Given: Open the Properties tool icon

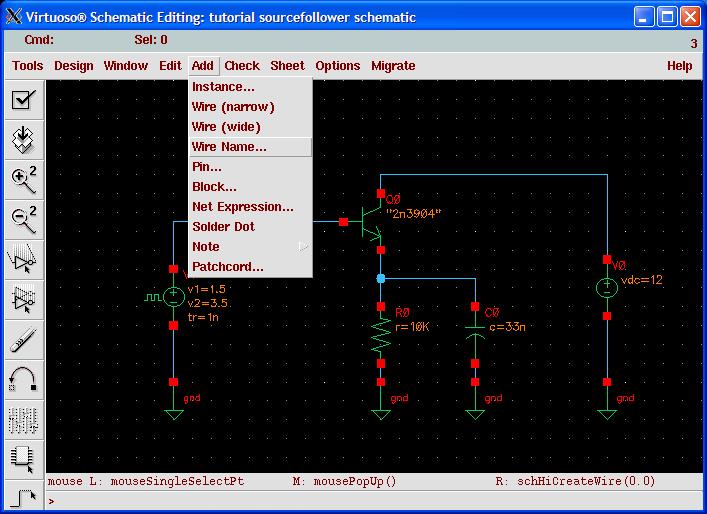Looking at the screenshot, I should [24, 419].
